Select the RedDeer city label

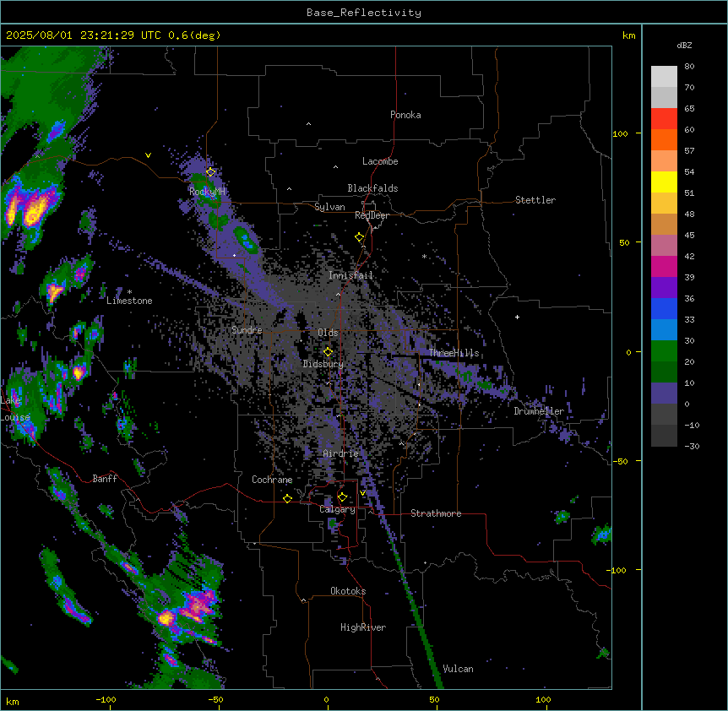coord(372,215)
